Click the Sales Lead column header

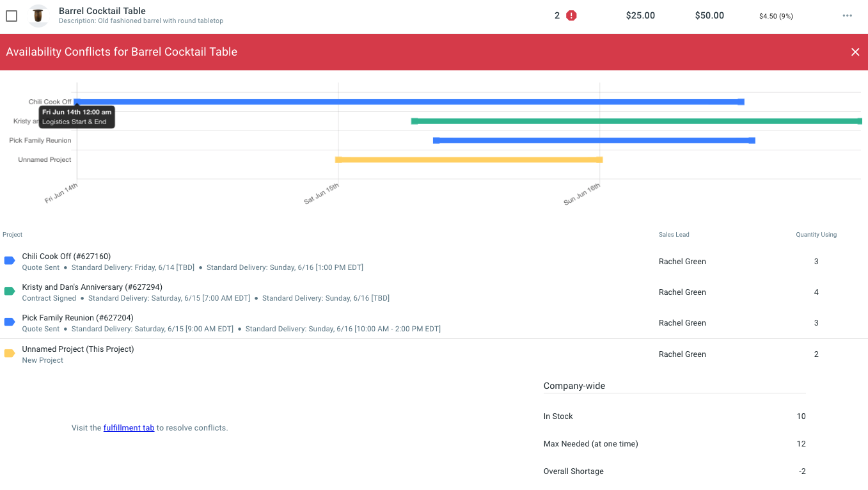pos(674,235)
